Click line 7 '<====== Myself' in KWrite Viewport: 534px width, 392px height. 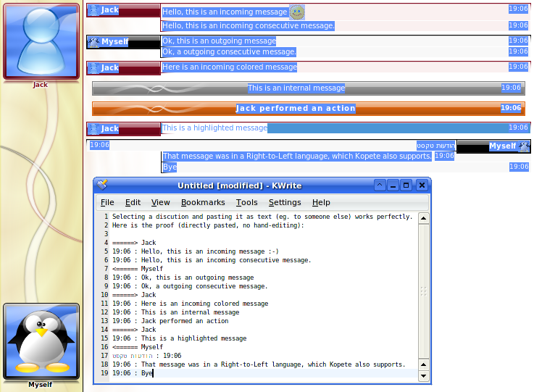138,269
